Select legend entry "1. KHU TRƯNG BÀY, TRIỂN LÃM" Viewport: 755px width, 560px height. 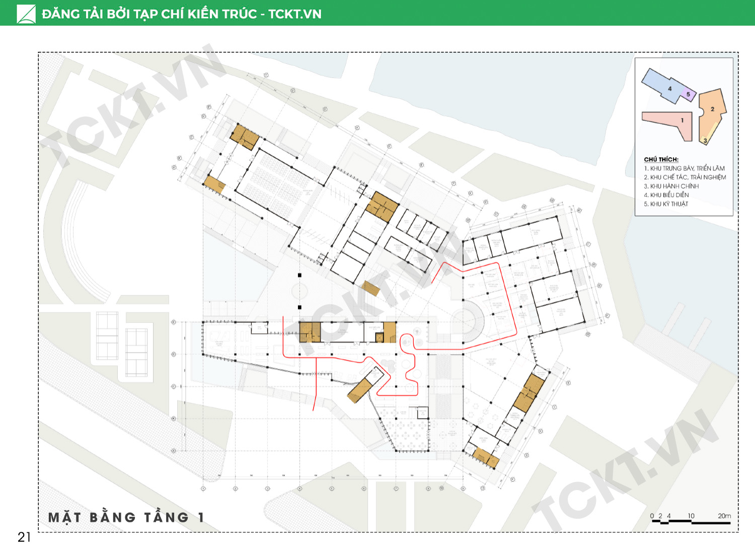(x=684, y=169)
